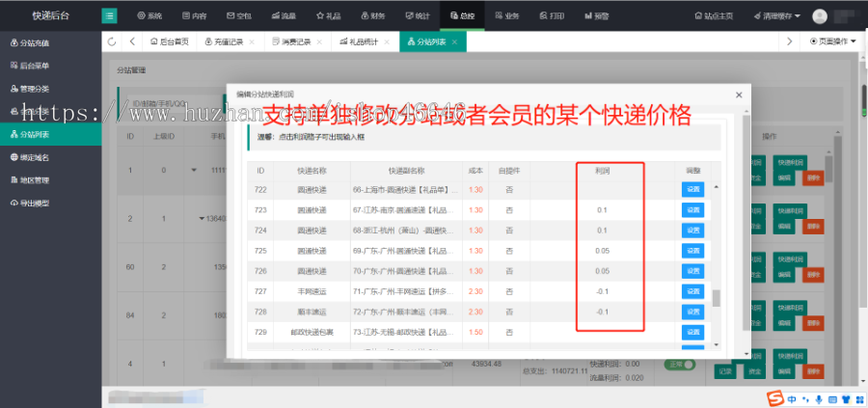Click 设置 button for row 722
This screenshot has width=868, height=408.
coord(692,189)
